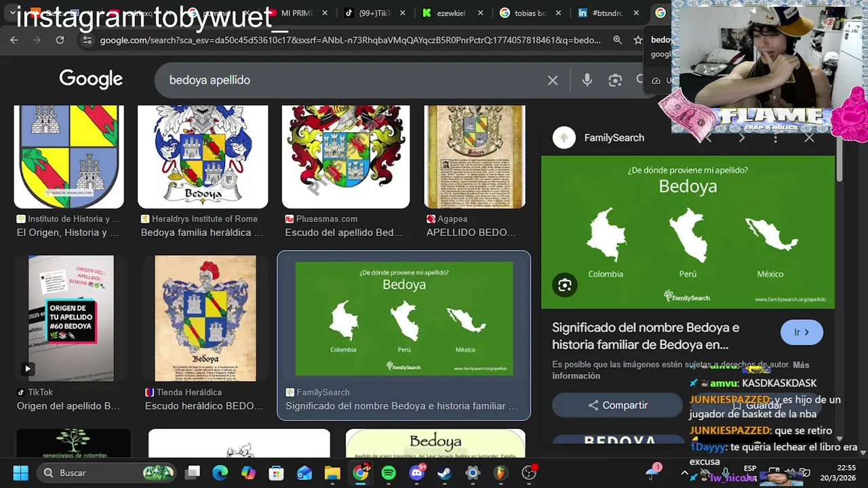The height and width of the screenshot is (488, 868).
Task: Open FamilySearch source name in preview header
Action: pyautogui.click(x=614, y=138)
